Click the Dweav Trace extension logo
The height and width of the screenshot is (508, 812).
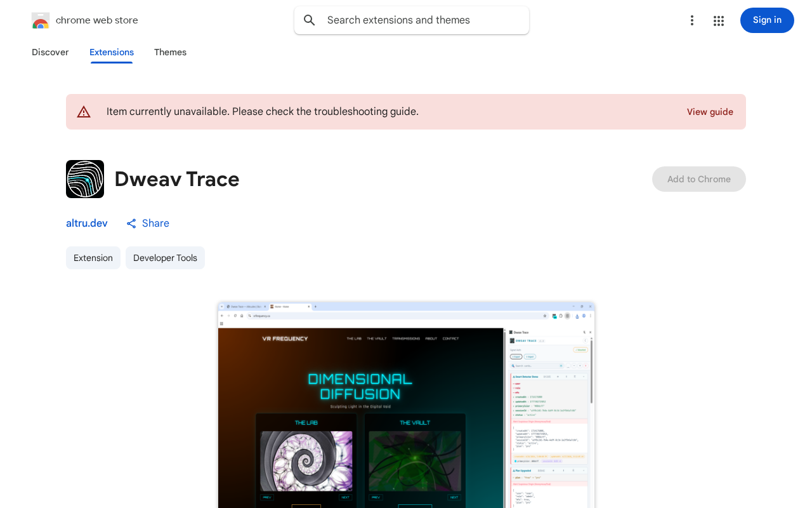pyautogui.click(x=85, y=179)
